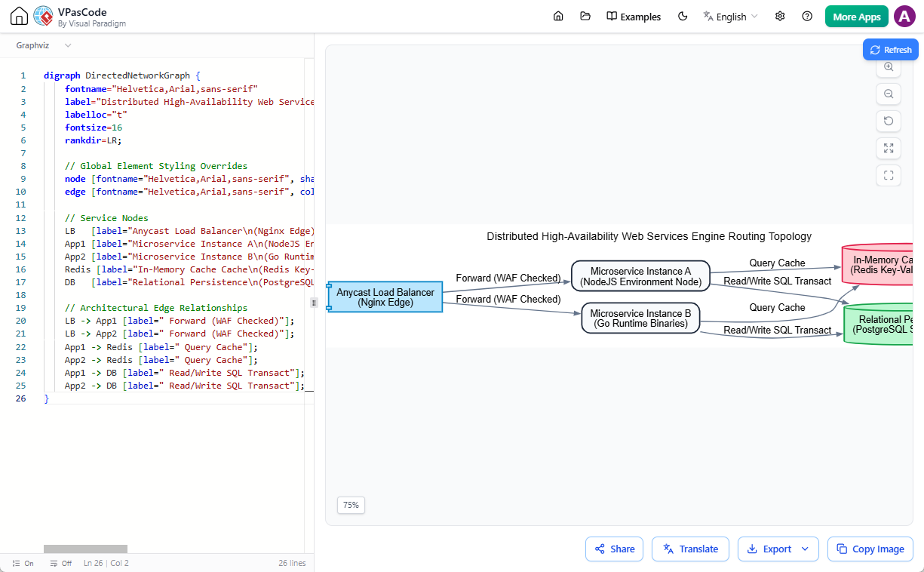This screenshot has width=924, height=572.
Task: Open the Graphviz diagram type dropdown
Action: [x=44, y=45]
